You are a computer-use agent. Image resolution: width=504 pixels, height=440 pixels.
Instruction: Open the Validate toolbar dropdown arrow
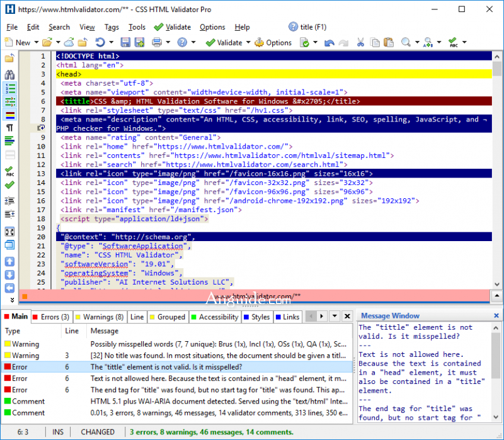tap(248, 42)
